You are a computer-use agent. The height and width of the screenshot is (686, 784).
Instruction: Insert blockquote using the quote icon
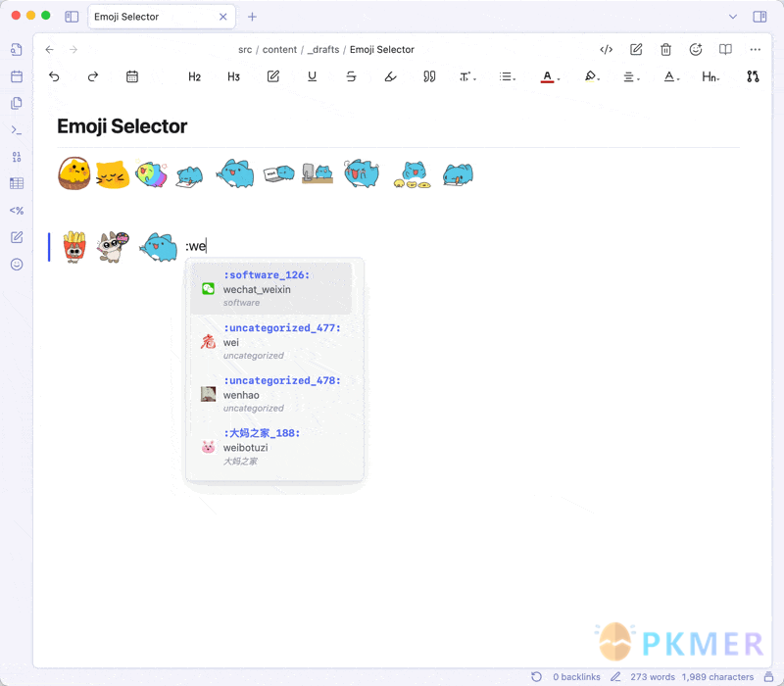(x=429, y=76)
